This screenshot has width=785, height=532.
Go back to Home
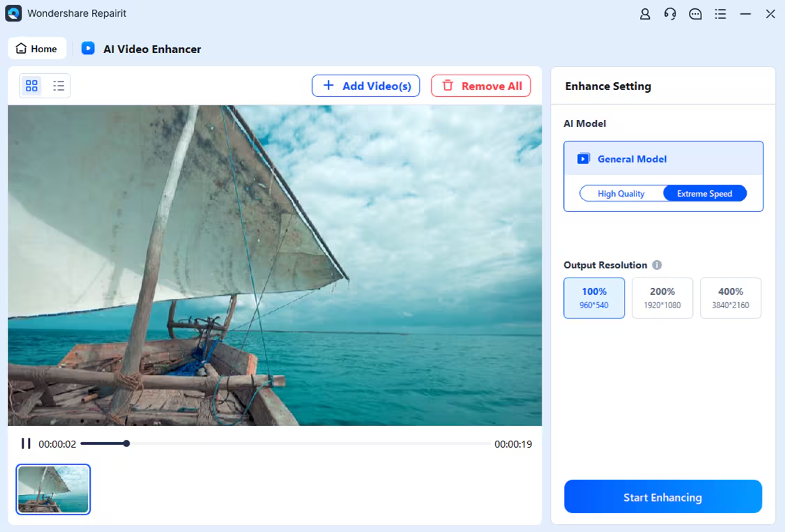[x=37, y=49]
